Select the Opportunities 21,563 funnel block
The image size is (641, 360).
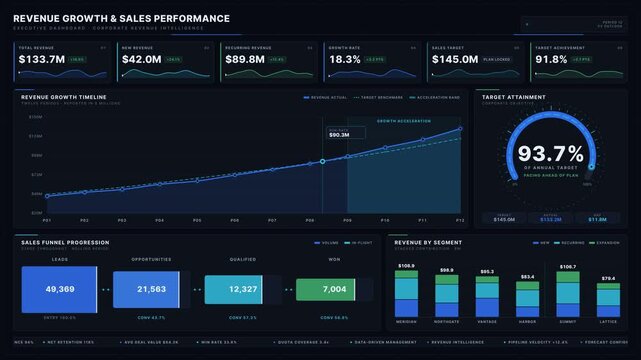coord(146,289)
